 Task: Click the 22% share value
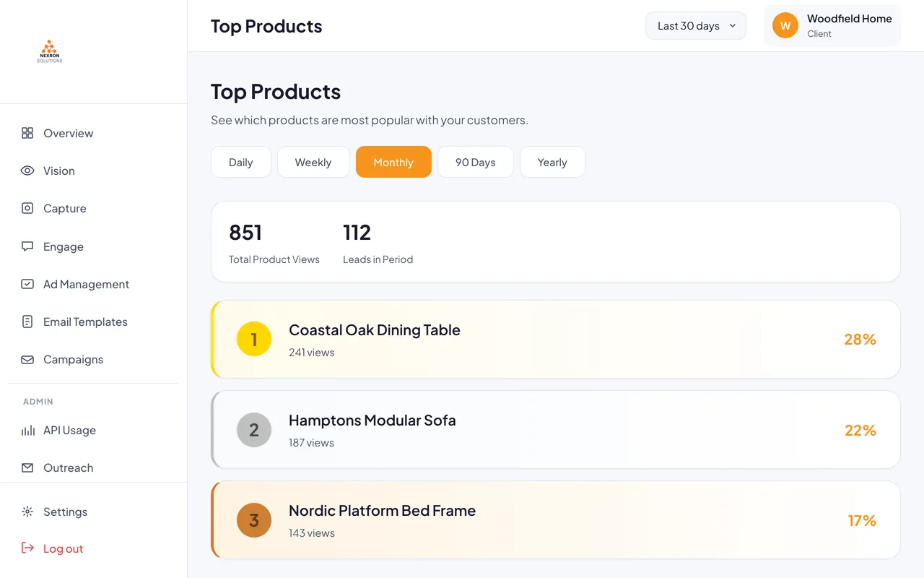tap(860, 430)
